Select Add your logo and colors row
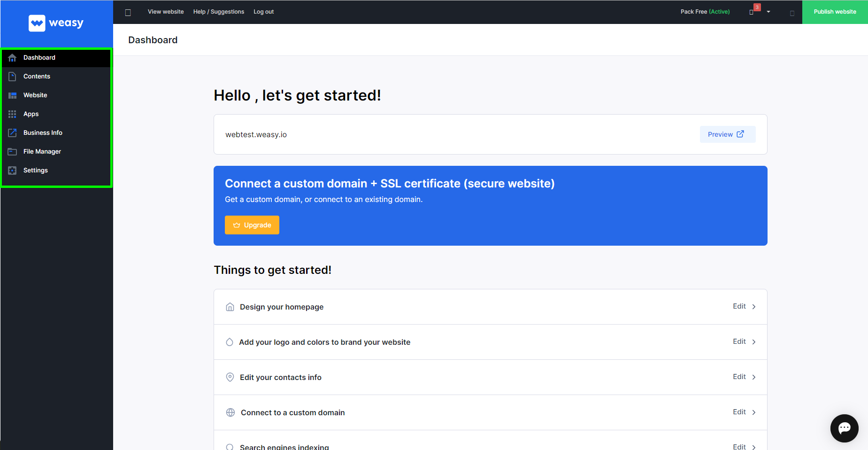This screenshot has width=868, height=450. (x=491, y=342)
